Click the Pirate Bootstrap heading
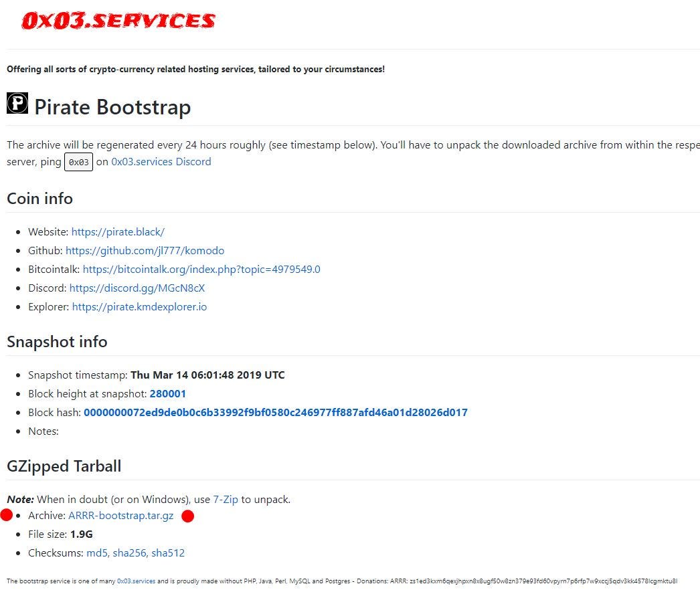 [112, 107]
